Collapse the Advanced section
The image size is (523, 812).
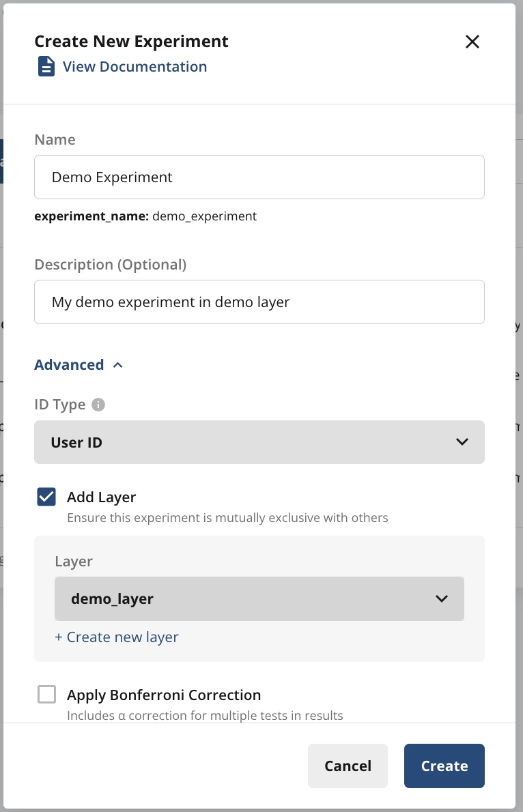point(79,364)
